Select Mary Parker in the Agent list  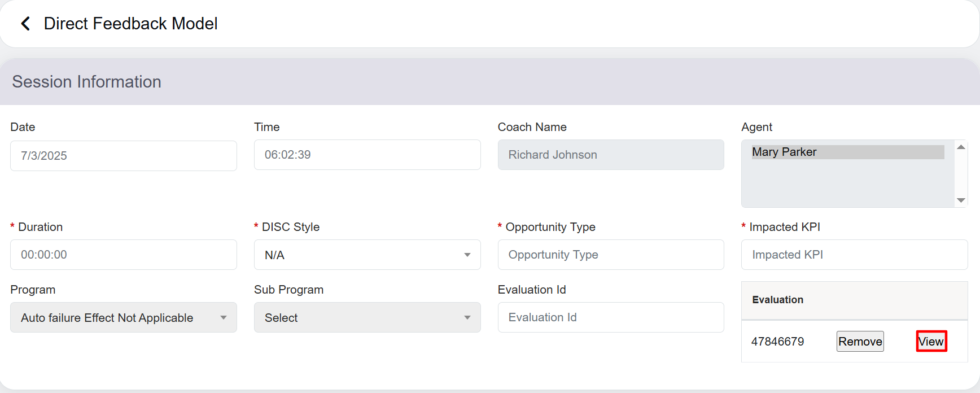click(847, 152)
